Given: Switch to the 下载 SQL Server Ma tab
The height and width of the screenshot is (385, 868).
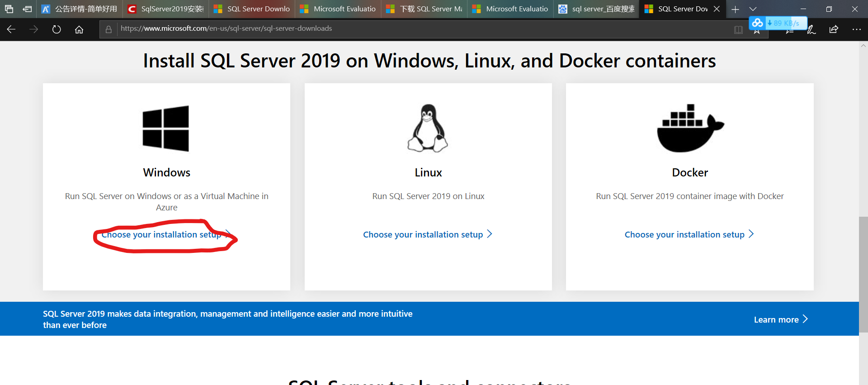Looking at the screenshot, I should pos(425,9).
